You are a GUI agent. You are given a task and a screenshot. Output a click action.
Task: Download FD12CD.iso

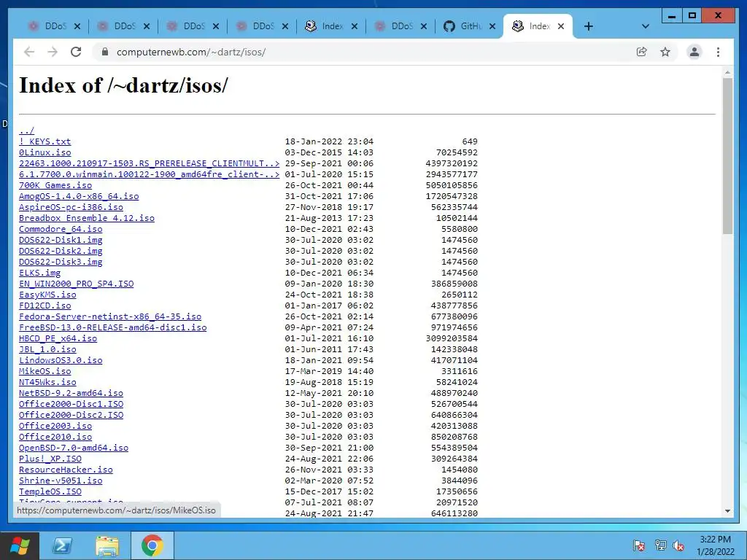(44, 306)
